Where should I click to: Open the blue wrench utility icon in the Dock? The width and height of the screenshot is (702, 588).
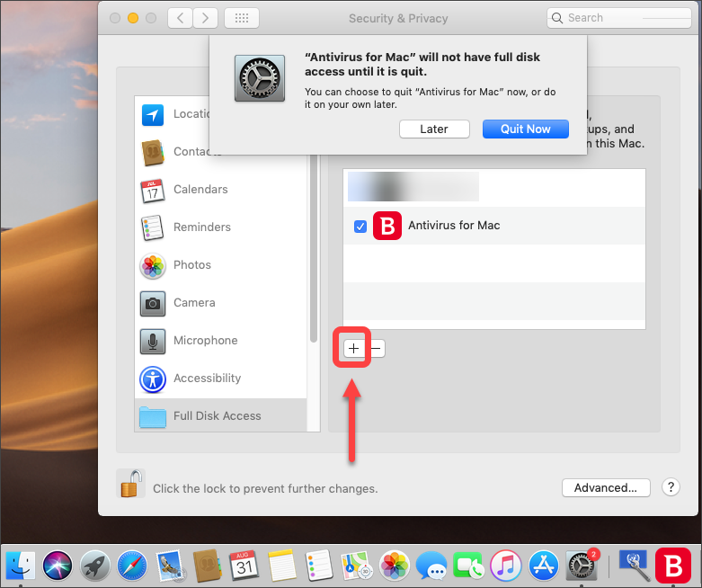(635, 566)
